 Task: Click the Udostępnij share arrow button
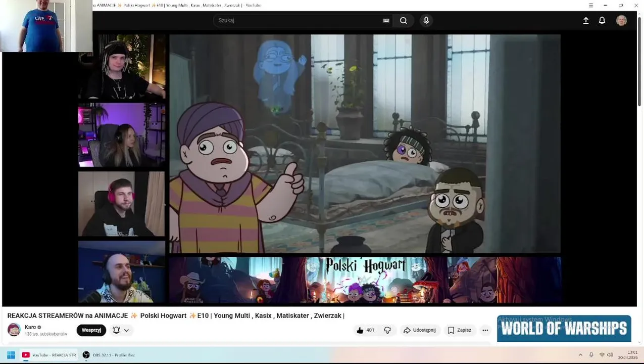(420, 330)
